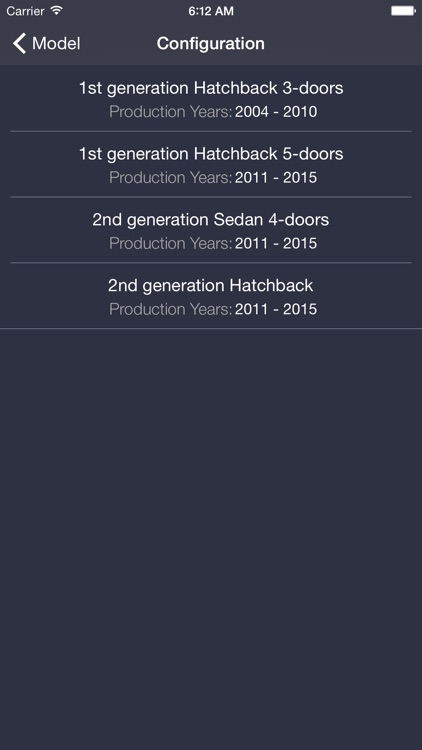Select 1st generation Hatchback 5-doors
The width and height of the screenshot is (422, 750).
click(211, 164)
